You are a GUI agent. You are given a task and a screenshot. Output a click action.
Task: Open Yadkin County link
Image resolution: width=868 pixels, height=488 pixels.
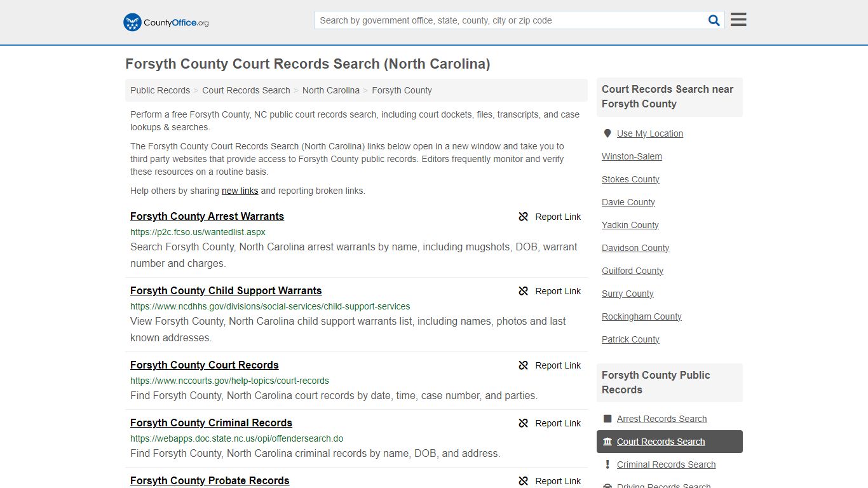coord(630,225)
